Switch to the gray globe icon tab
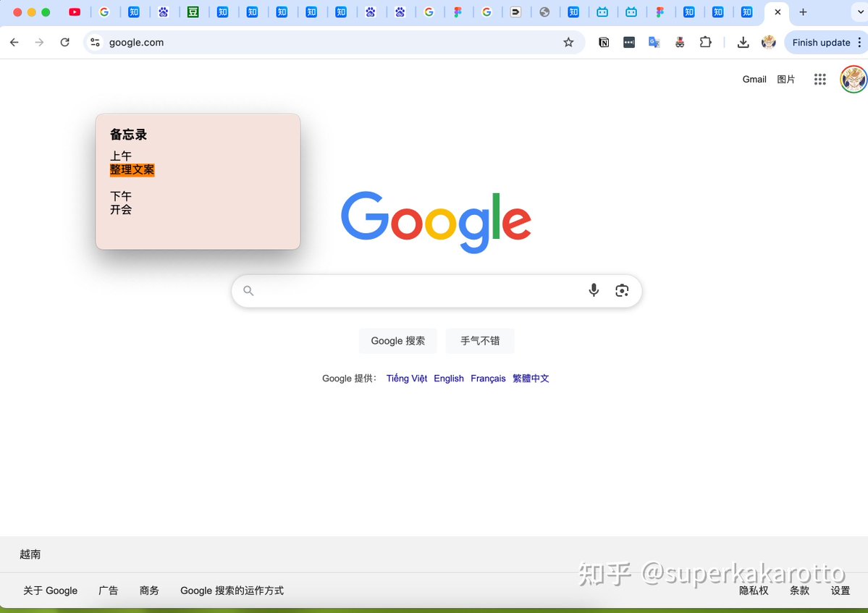This screenshot has height=613, width=868. click(x=544, y=12)
